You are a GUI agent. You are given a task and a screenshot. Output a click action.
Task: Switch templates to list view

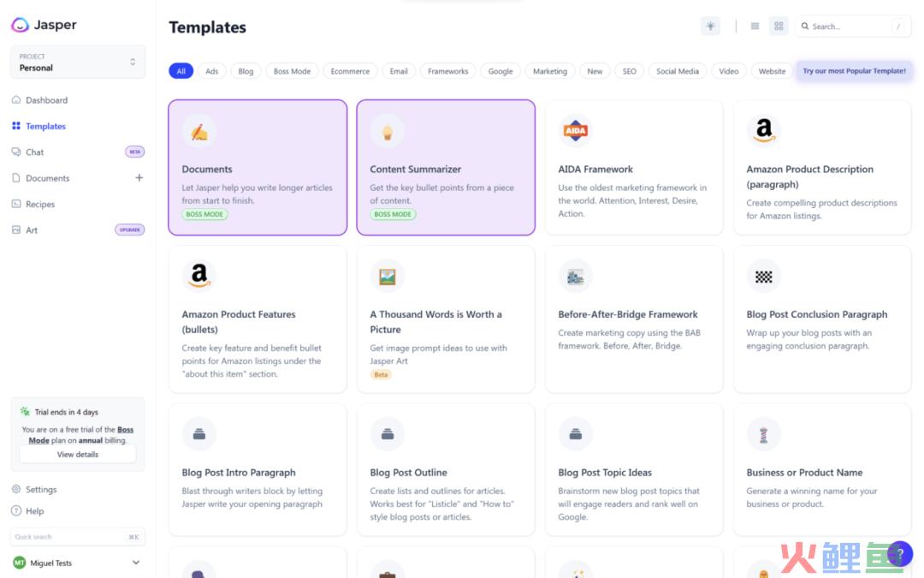[x=755, y=26]
